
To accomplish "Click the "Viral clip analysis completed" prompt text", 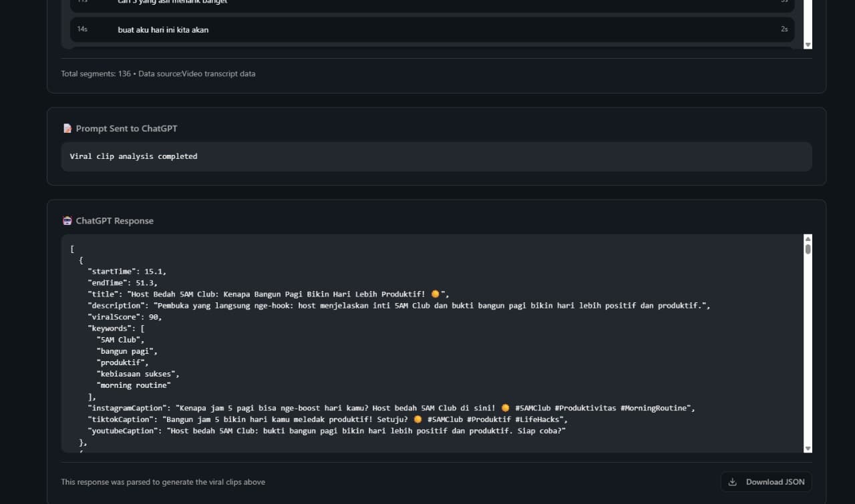I will pos(134,156).
